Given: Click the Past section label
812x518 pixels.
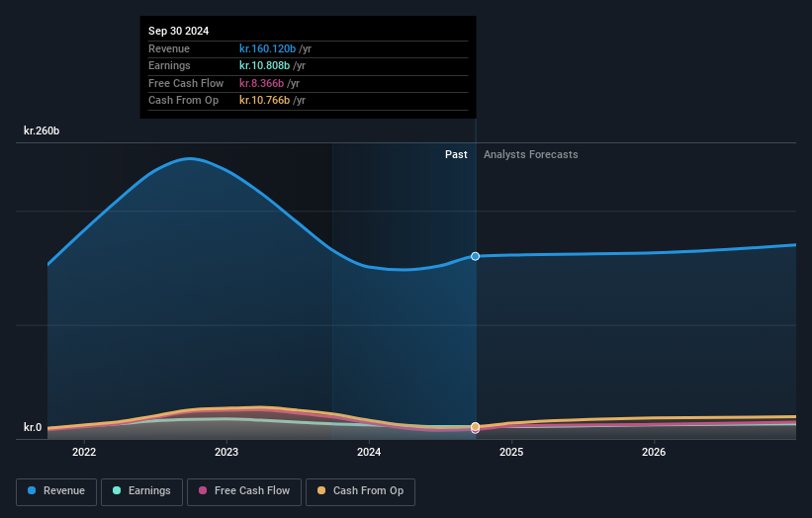Looking at the screenshot, I should point(456,154).
